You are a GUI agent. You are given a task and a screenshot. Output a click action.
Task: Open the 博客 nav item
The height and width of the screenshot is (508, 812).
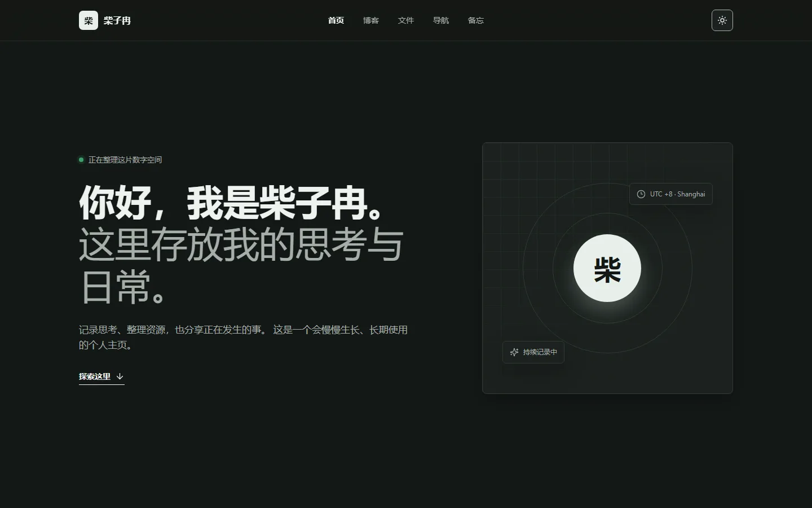371,20
